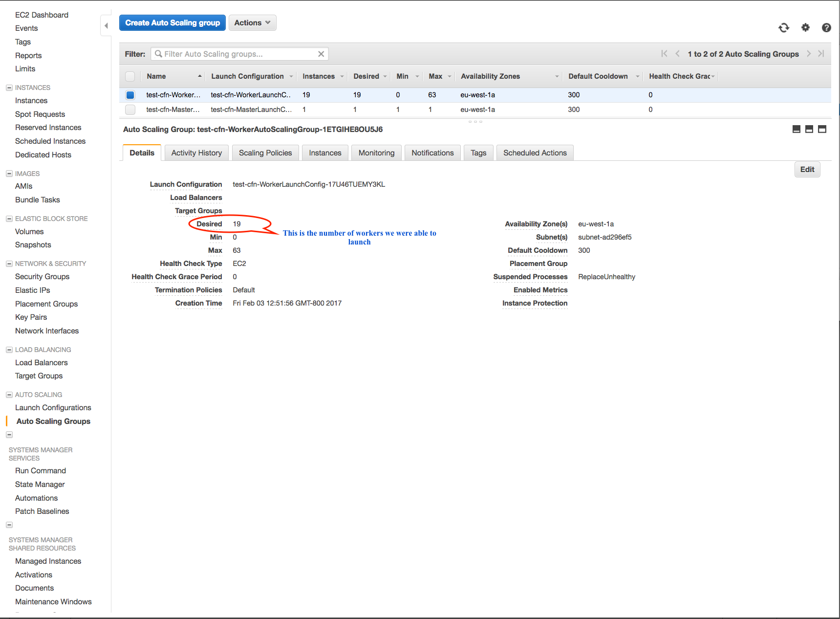
Task: Open Default Cooldown column dropdown arrow
Action: click(638, 76)
